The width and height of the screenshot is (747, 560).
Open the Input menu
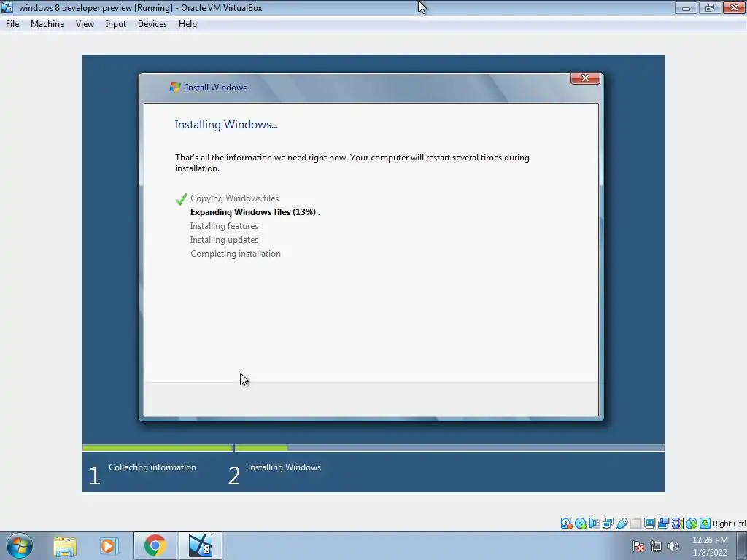[x=116, y=24]
